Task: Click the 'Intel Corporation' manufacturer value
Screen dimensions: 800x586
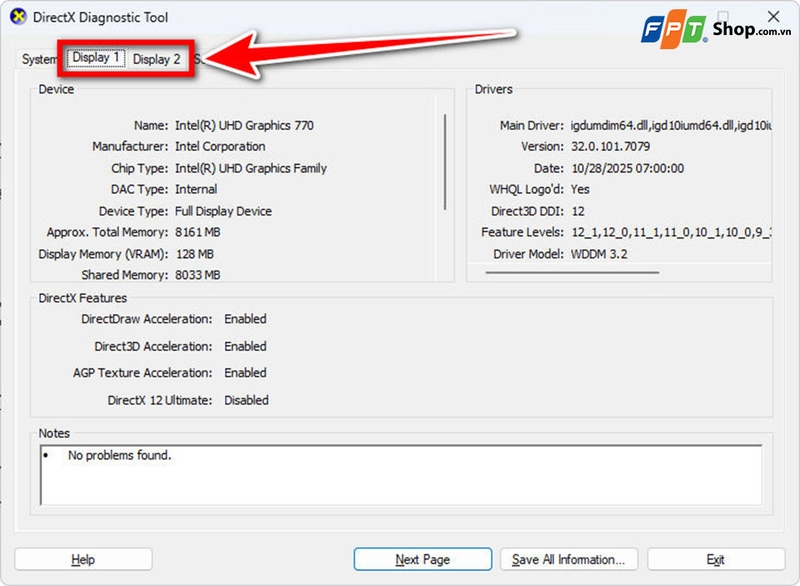Action: pyautogui.click(x=220, y=146)
